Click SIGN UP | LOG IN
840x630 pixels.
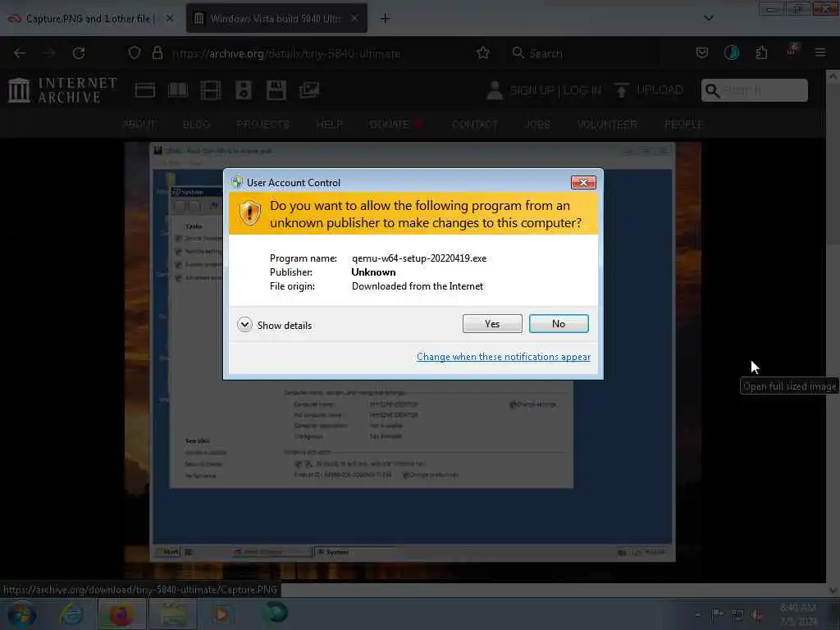555,90
